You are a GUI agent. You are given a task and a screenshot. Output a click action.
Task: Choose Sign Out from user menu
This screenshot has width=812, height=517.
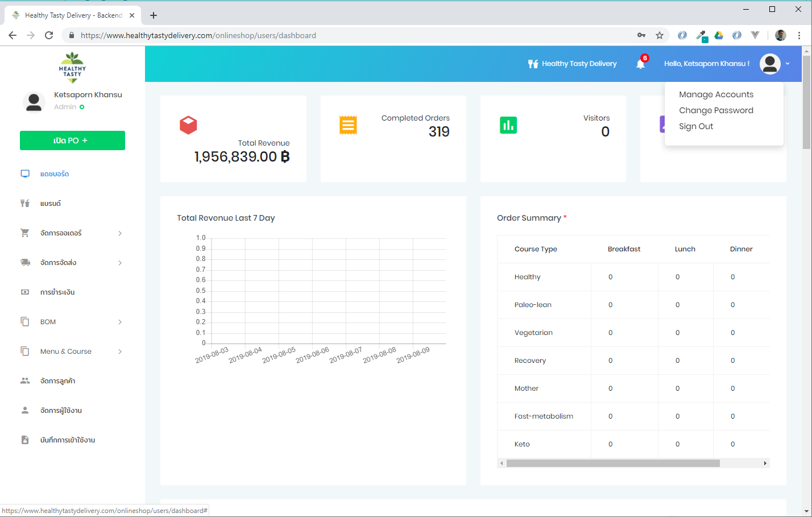[696, 126]
